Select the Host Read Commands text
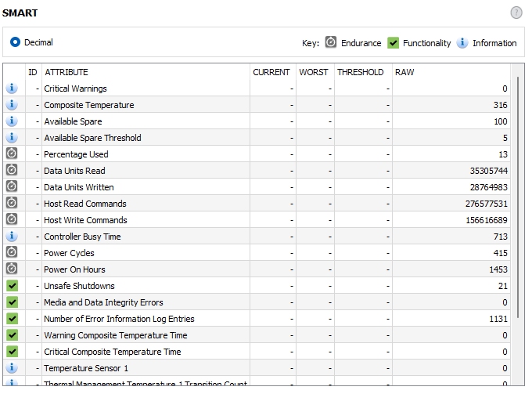The height and width of the screenshot is (412, 532). click(x=85, y=204)
